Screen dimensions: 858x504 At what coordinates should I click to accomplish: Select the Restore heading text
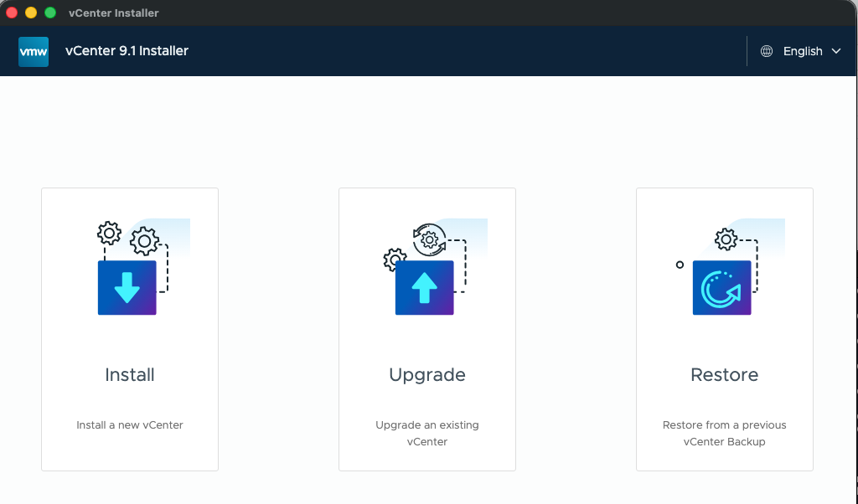725,375
